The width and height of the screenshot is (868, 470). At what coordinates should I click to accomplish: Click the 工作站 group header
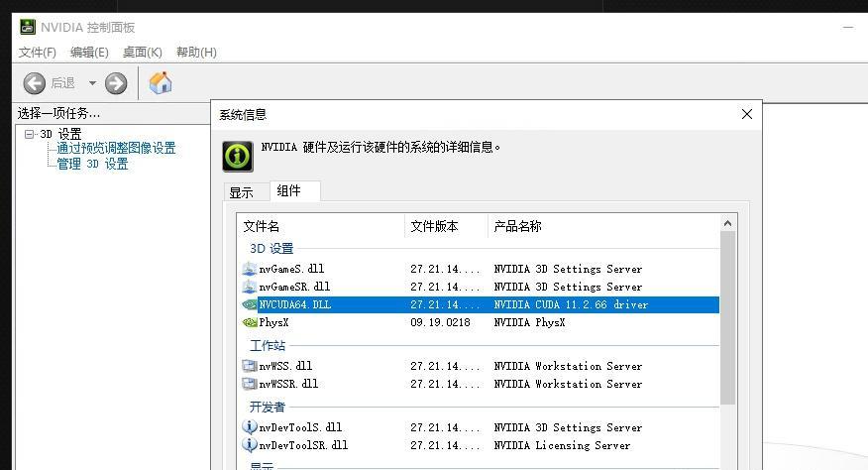268,346
